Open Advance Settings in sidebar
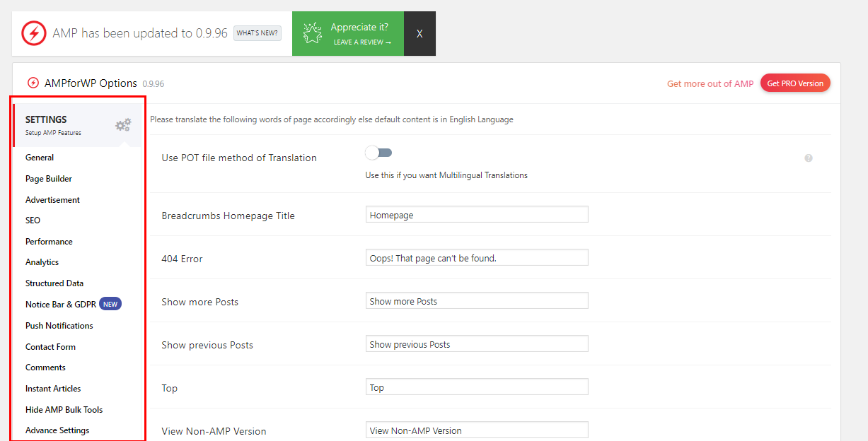 57,430
